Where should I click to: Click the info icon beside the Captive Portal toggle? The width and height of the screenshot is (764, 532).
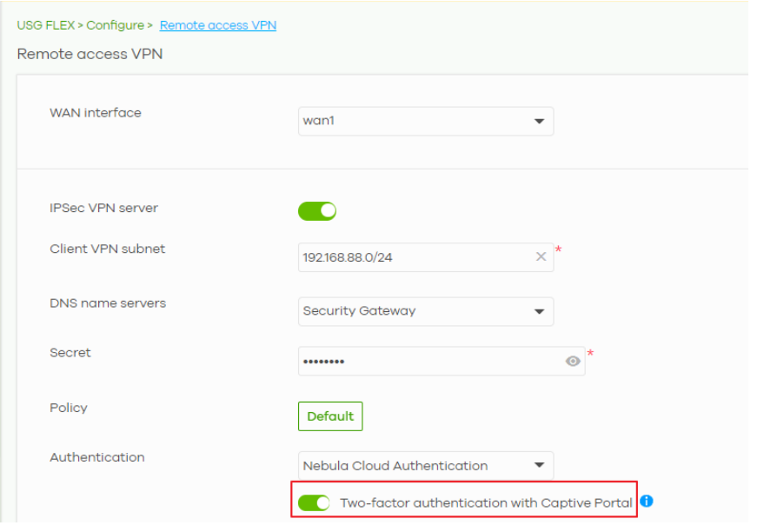[x=648, y=502]
